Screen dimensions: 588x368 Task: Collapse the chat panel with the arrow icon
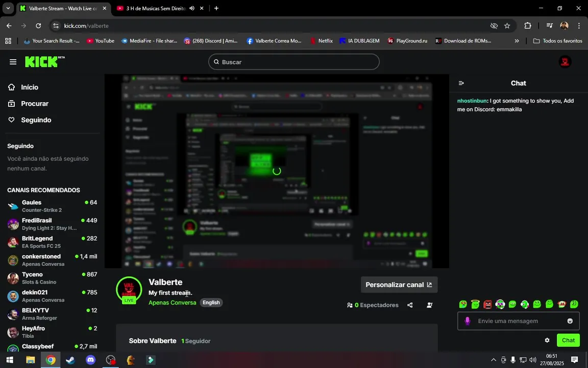tap(461, 83)
